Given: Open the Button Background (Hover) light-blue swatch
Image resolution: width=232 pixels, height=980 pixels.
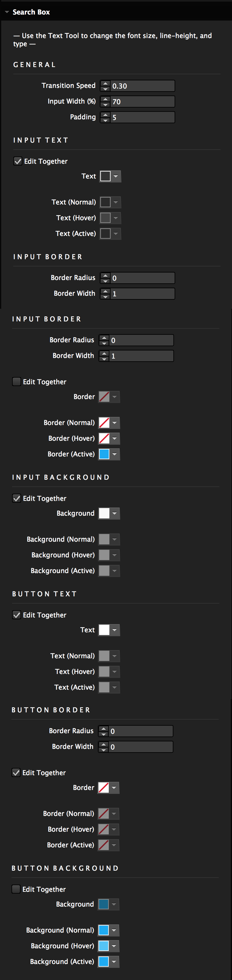Looking at the screenshot, I should point(103,946).
